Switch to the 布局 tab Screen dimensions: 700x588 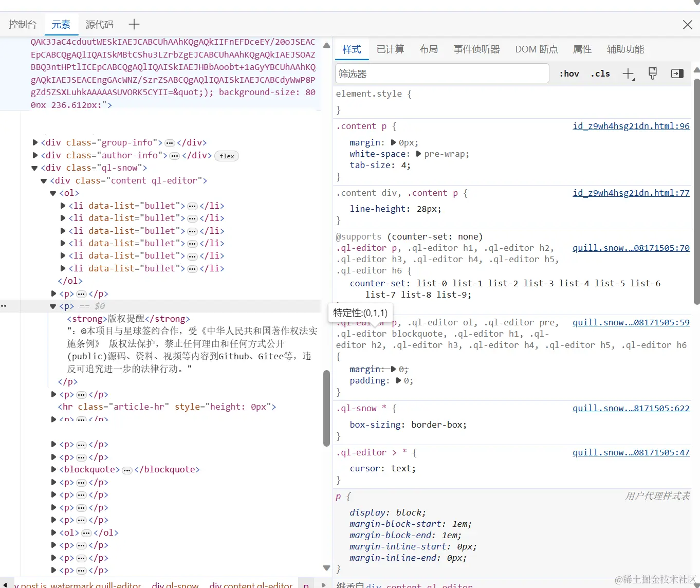click(429, 49)
